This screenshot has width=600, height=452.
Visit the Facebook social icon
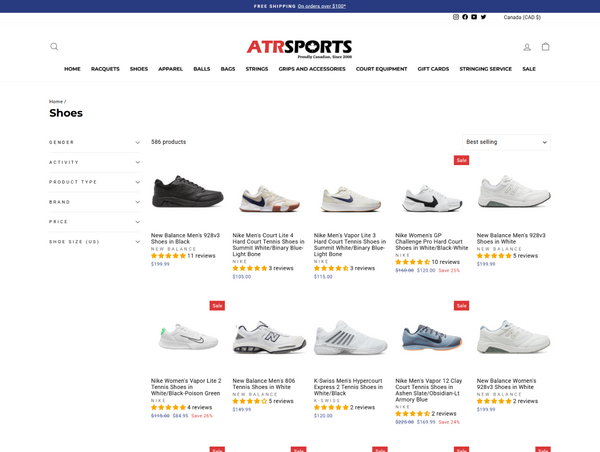pyautogui.click(x=465, y=17)
